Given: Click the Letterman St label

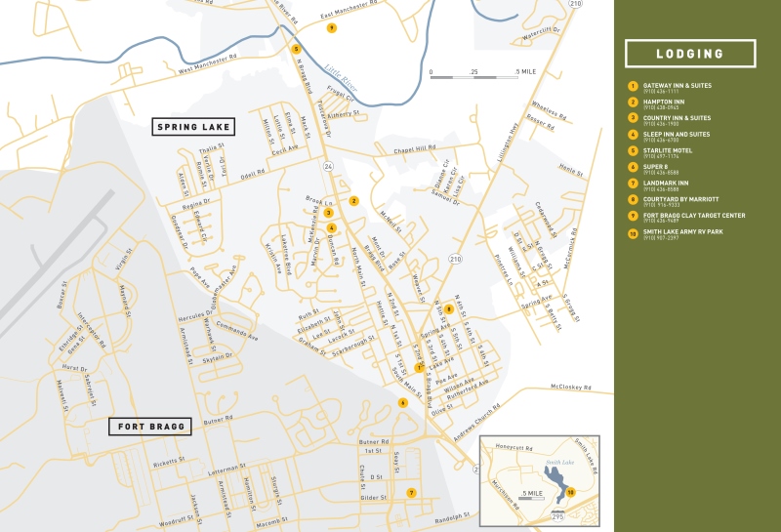Looking at the screenshot, I should click(x=226, y=470).
